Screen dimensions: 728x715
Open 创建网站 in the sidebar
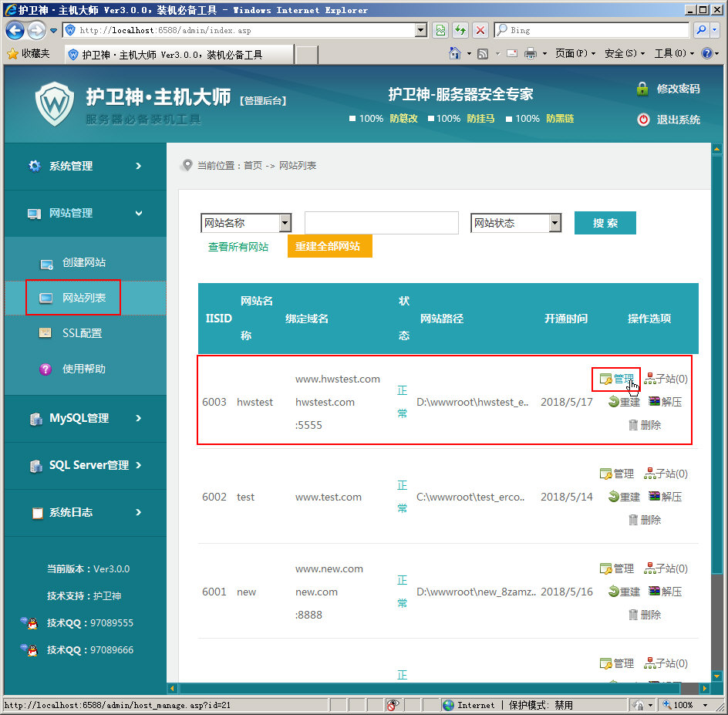83,263
